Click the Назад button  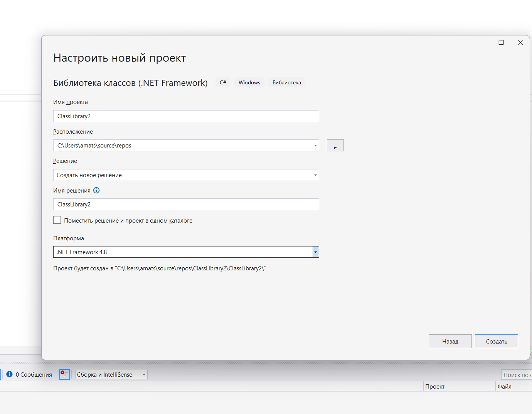[450, 341]
